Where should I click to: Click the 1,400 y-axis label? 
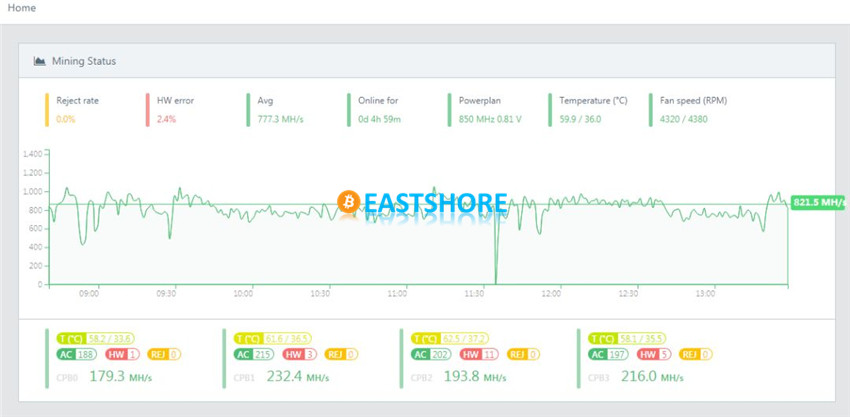click(33, 155)
